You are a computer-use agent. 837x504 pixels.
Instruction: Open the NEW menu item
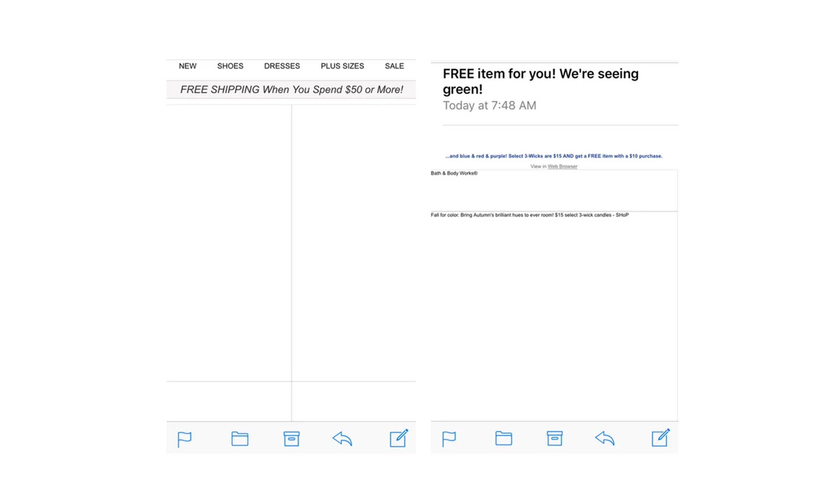pos(187,66)
